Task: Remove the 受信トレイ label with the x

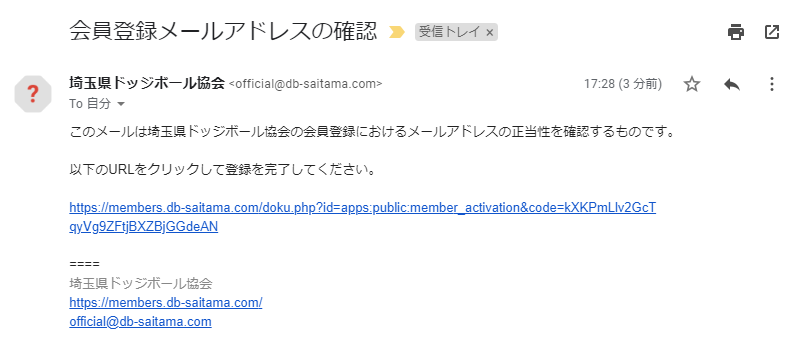Action: point(489,33)
